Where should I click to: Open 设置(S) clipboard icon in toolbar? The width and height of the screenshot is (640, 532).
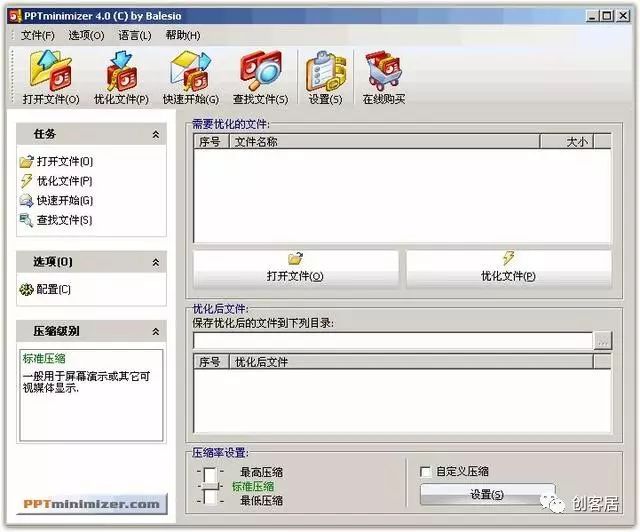point(325,77)
